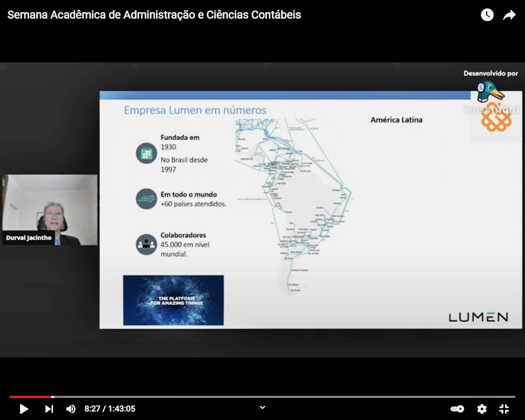Screen dimensions: 525x420
Task: Click the StreamYard duck logo
Action: pos(490,92)
